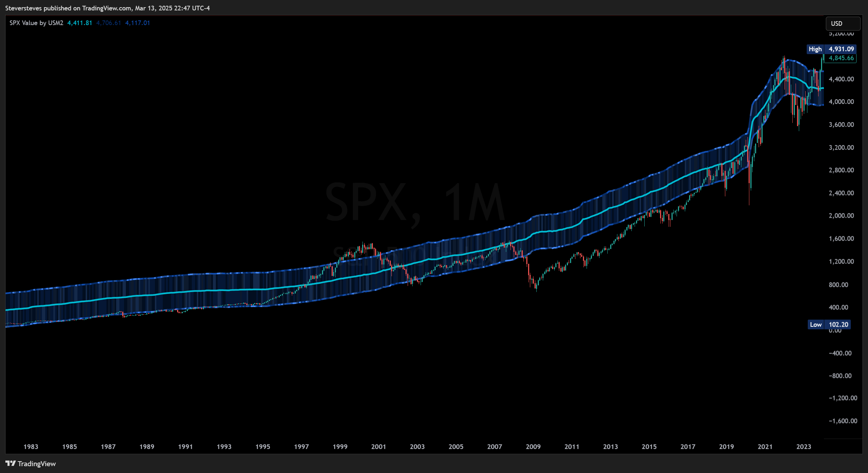Click the 800.00 price axis label
Screen dimensions: 868x473
[838, 285]
